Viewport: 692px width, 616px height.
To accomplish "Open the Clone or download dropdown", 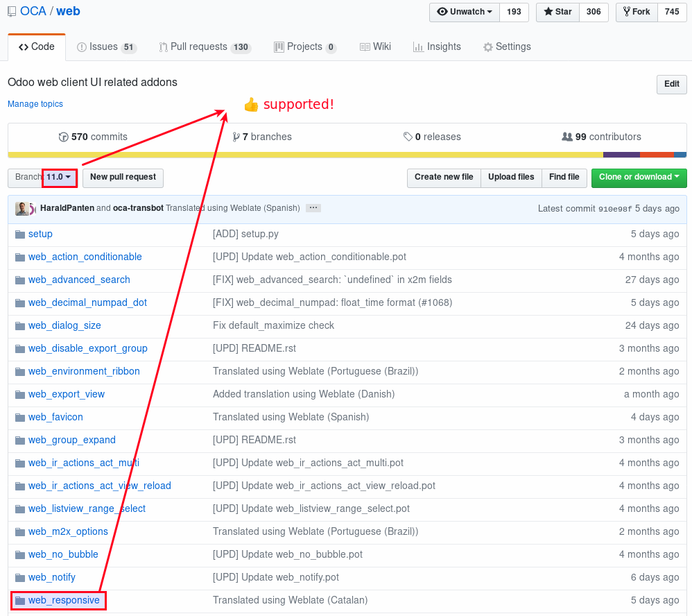I will [x=639, y=178].
